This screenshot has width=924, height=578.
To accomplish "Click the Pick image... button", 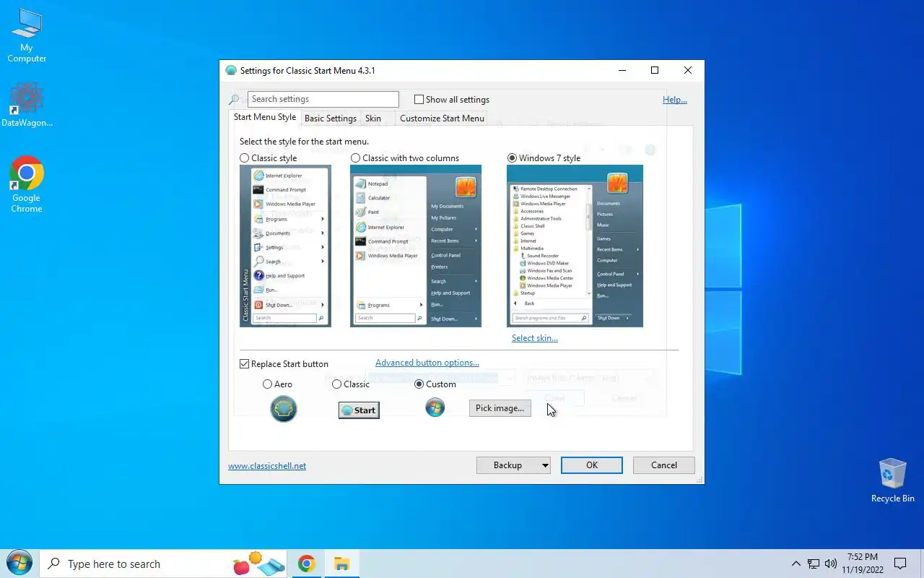I will (500, 408).
